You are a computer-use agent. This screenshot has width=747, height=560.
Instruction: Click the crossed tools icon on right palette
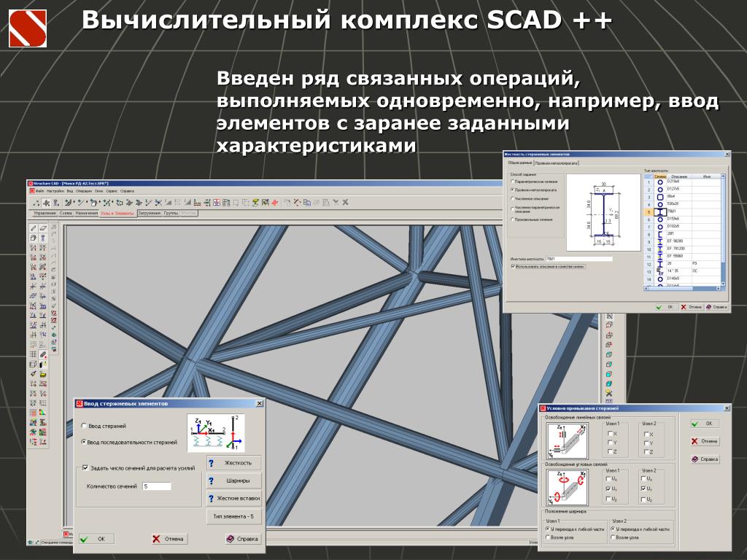609,393
